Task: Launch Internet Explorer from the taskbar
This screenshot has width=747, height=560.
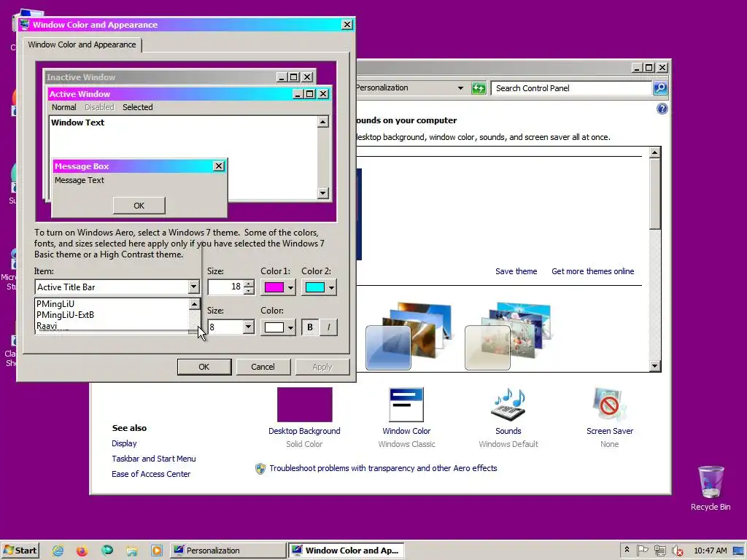Action: click(58, 551)
